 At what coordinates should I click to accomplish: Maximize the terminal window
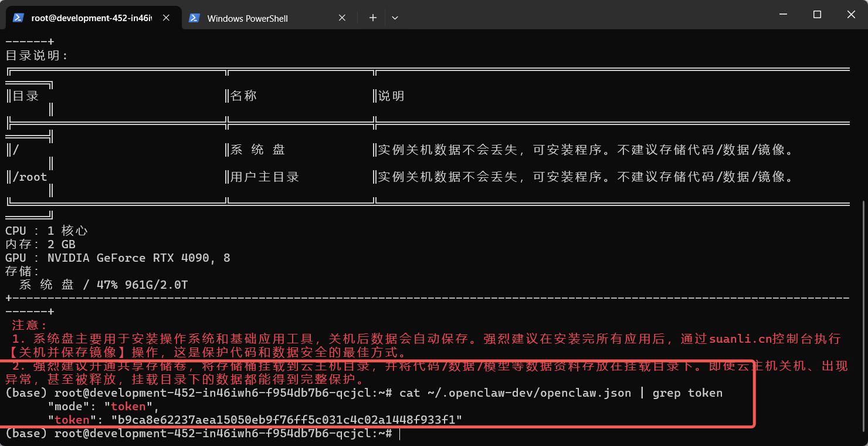click(x=817, y=15)
